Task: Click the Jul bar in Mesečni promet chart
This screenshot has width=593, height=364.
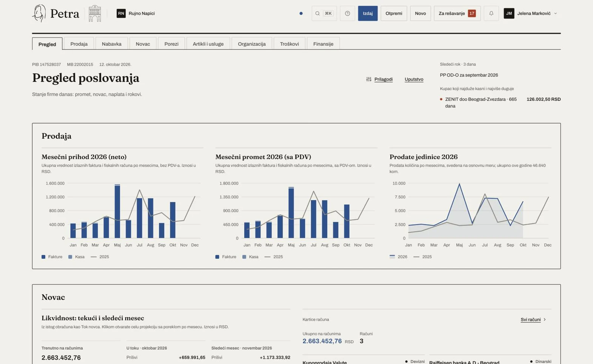Action: pyautogui.click(x=313, y=219)
